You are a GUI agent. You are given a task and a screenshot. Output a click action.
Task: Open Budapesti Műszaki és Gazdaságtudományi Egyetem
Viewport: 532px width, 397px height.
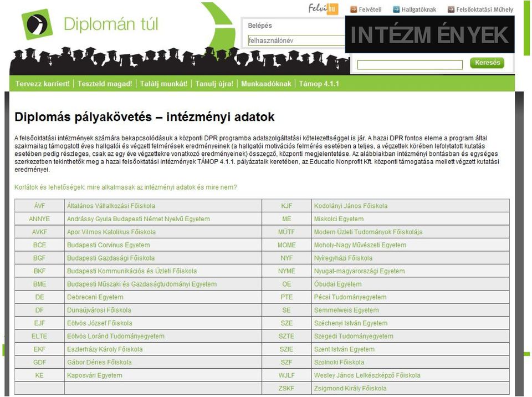click(141, 284)
